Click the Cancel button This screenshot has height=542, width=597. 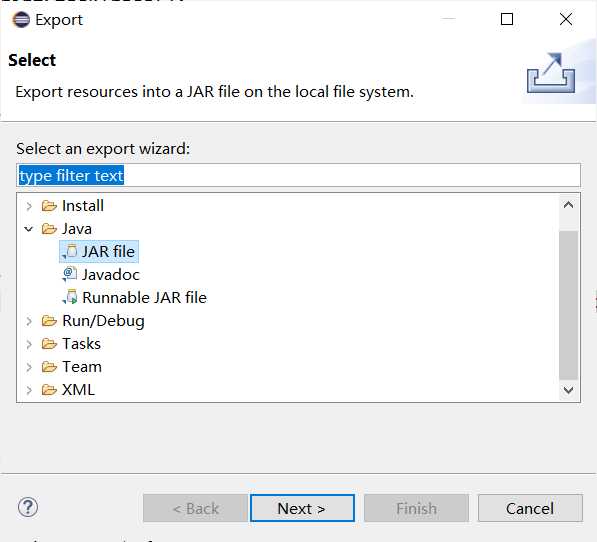coord(530,508)
